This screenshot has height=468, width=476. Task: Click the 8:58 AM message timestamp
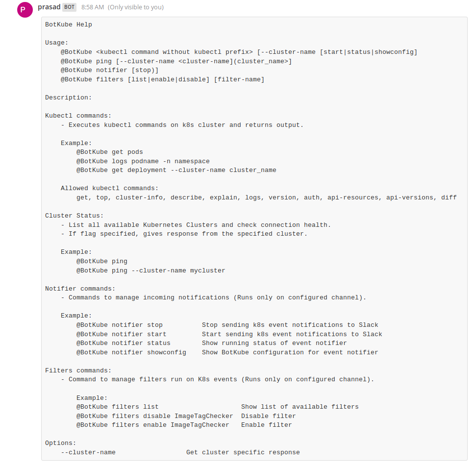(x=93, y=7)
